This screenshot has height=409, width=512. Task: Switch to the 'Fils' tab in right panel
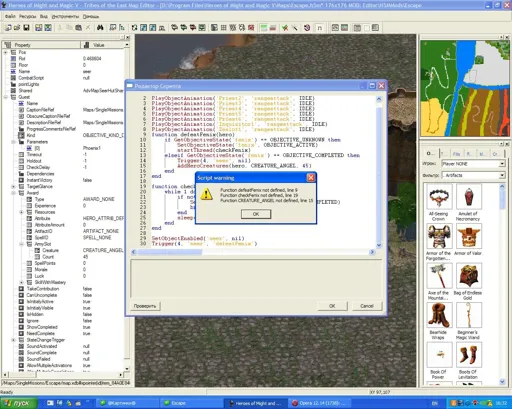pyautogui.click(x=456, y=154)
